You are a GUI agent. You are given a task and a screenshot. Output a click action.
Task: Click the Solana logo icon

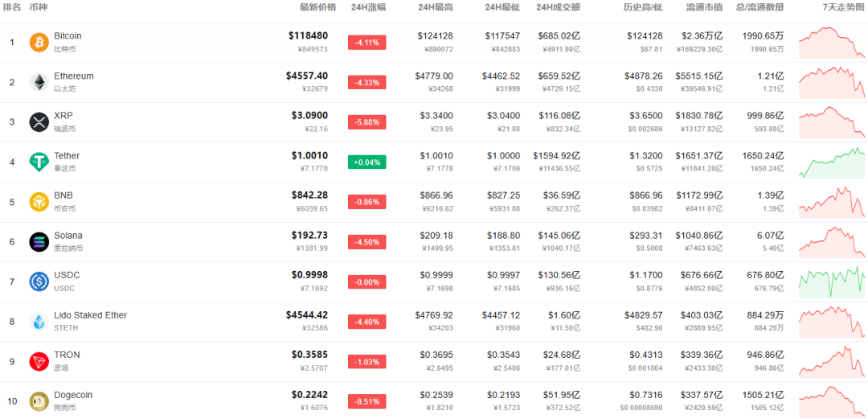39,241
